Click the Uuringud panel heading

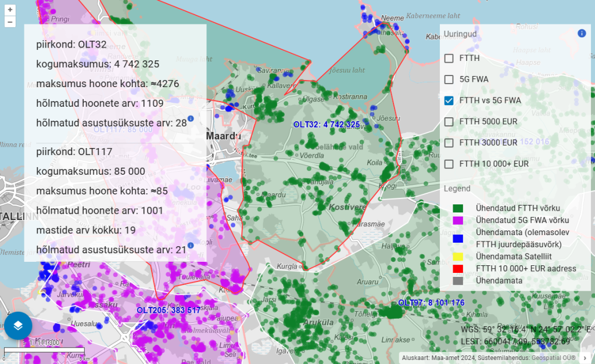pyautogui.click(x=460, y=34)
